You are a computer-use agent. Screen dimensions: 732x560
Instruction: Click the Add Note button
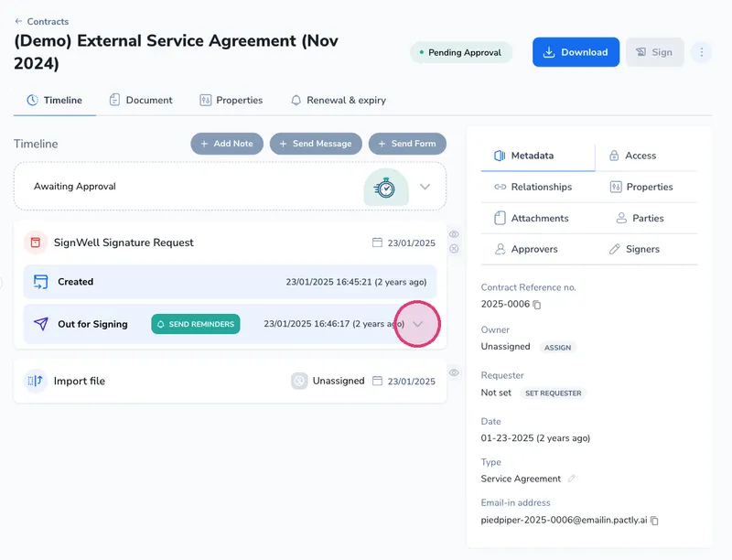(227, 144)
